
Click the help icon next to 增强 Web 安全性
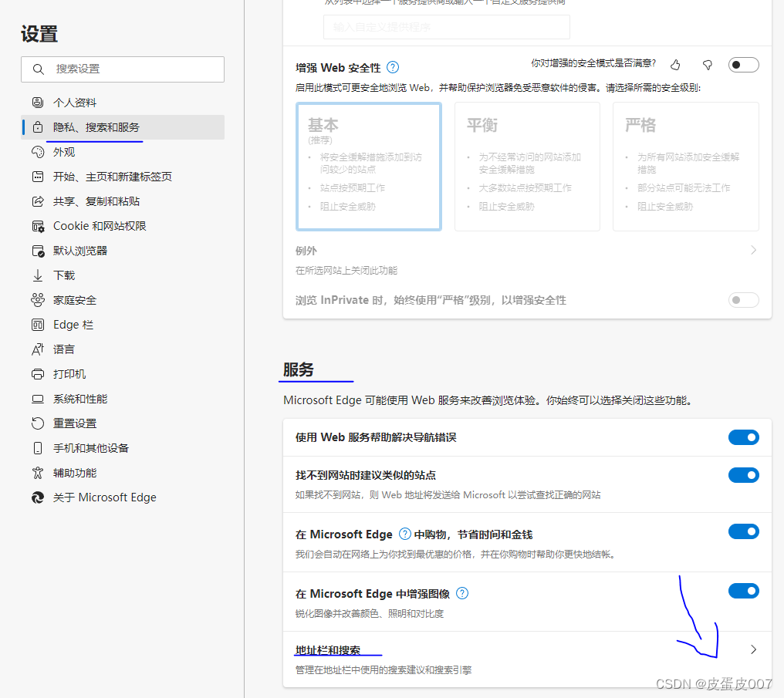click(x=393, y=67)
